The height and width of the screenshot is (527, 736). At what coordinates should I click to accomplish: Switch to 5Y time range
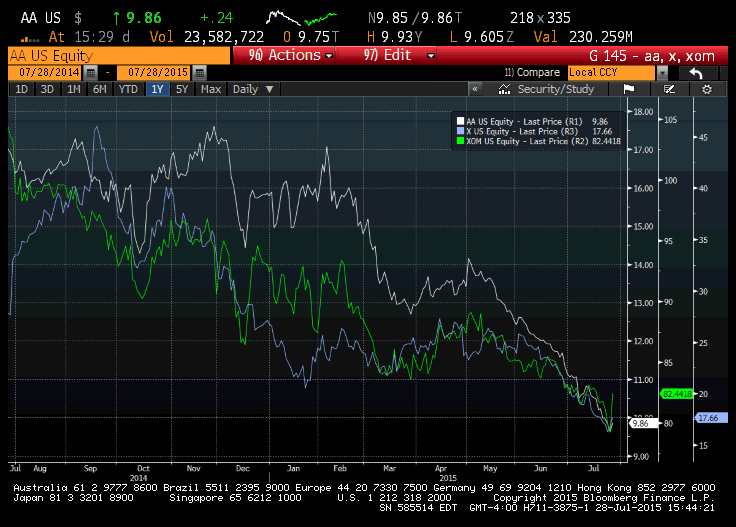pos(182,89)
